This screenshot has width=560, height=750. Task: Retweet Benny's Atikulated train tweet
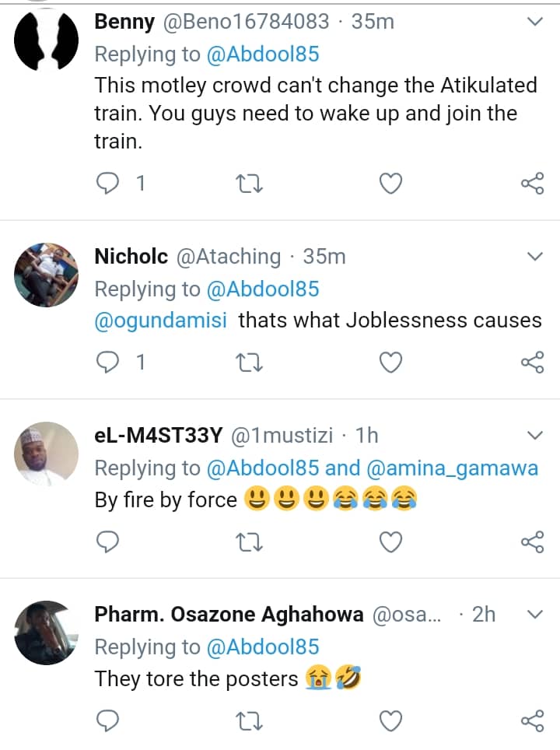250,184
